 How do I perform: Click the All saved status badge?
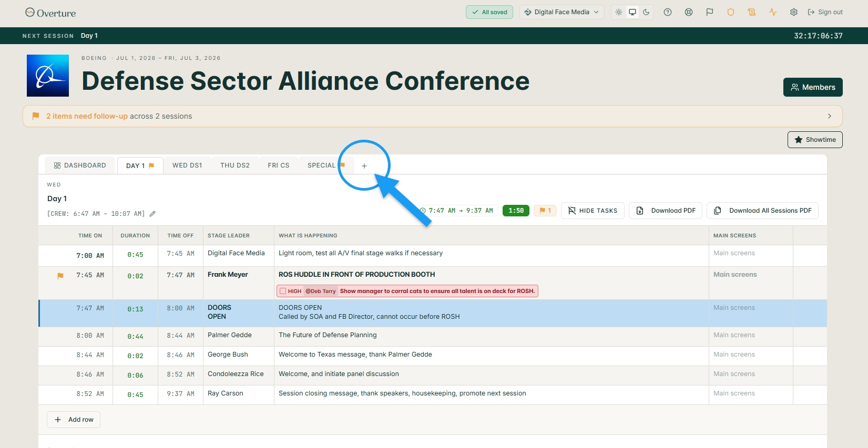pyautogui.click(x=489, y=12)
